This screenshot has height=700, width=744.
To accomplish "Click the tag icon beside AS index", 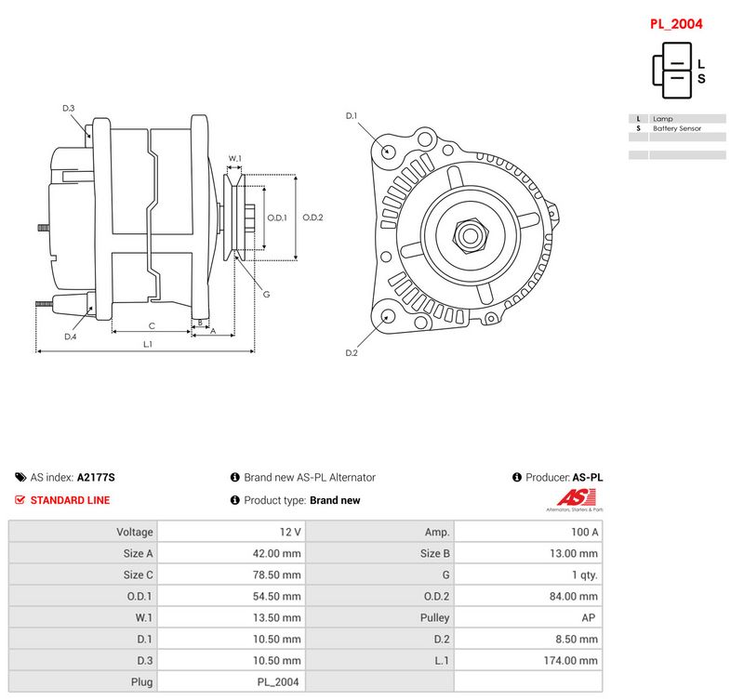I will (x=20, y=477).
